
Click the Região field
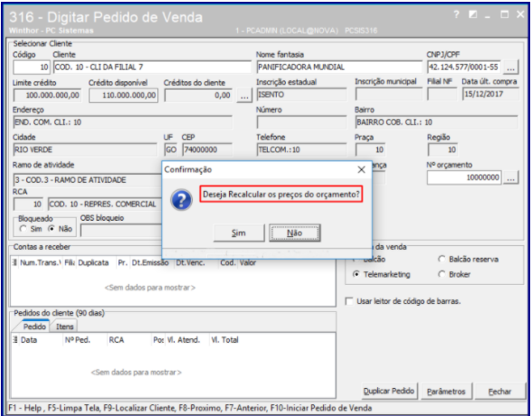(442, 149)
